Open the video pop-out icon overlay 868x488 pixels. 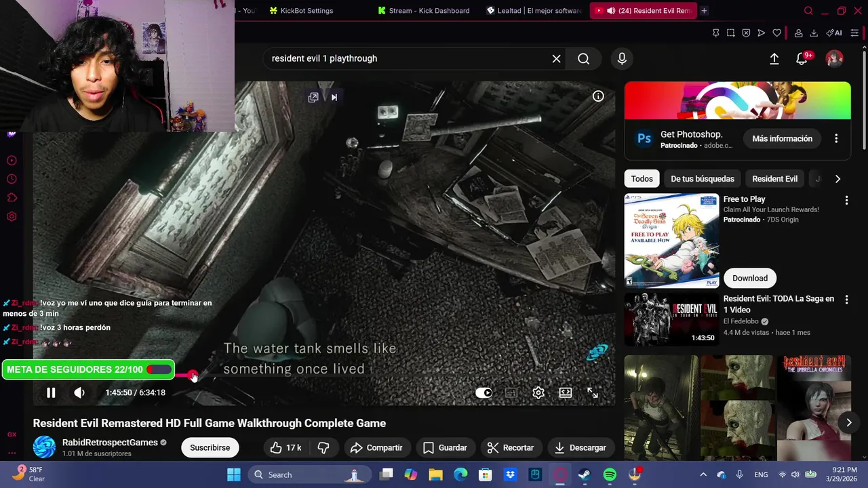pos(313,97)
